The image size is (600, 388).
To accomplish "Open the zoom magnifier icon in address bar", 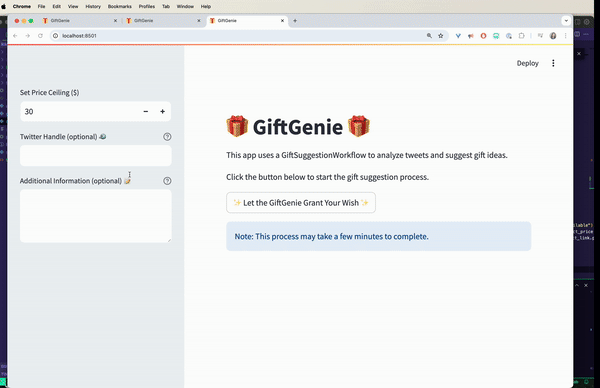I will [429, 36].
